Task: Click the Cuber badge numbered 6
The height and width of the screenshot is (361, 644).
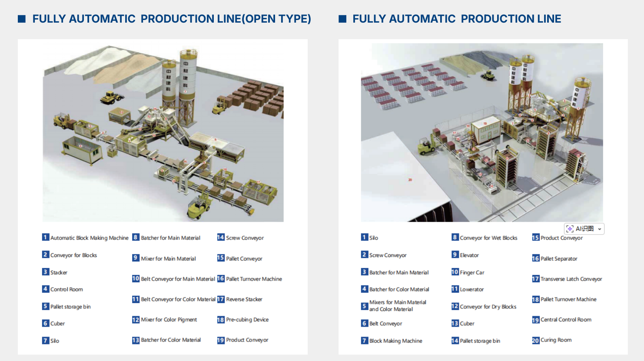Action: [45, 323]
